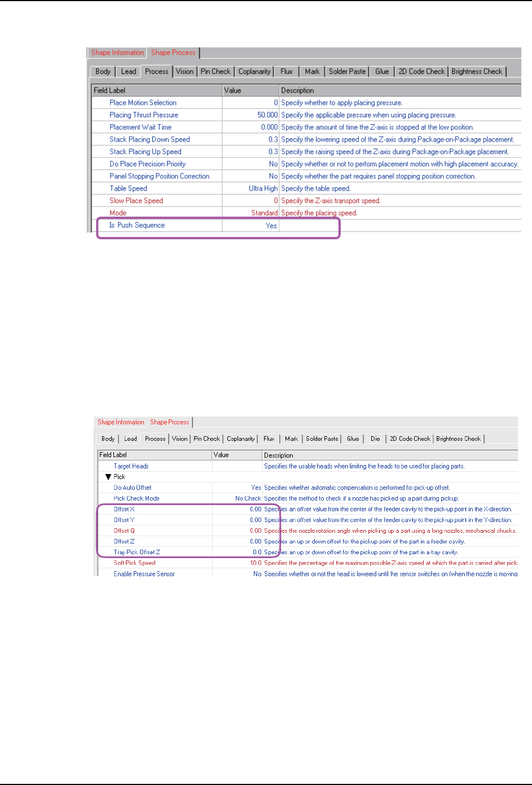Select the Enable Pressure Sensor field

point(144,573)
